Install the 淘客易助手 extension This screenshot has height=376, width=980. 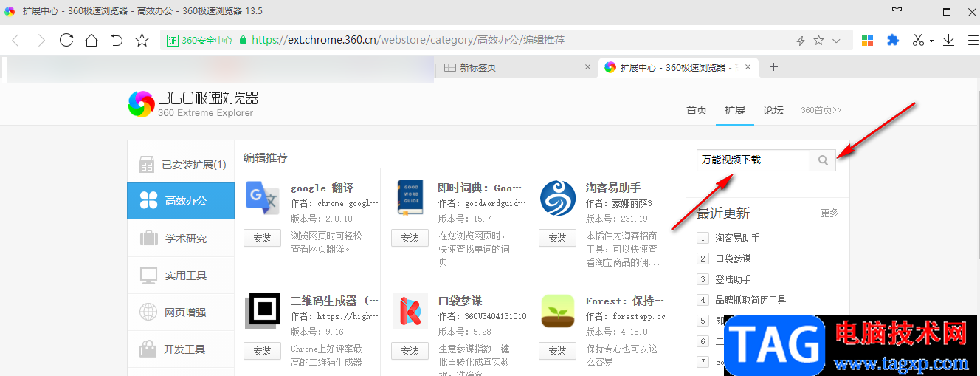[557, 238]
